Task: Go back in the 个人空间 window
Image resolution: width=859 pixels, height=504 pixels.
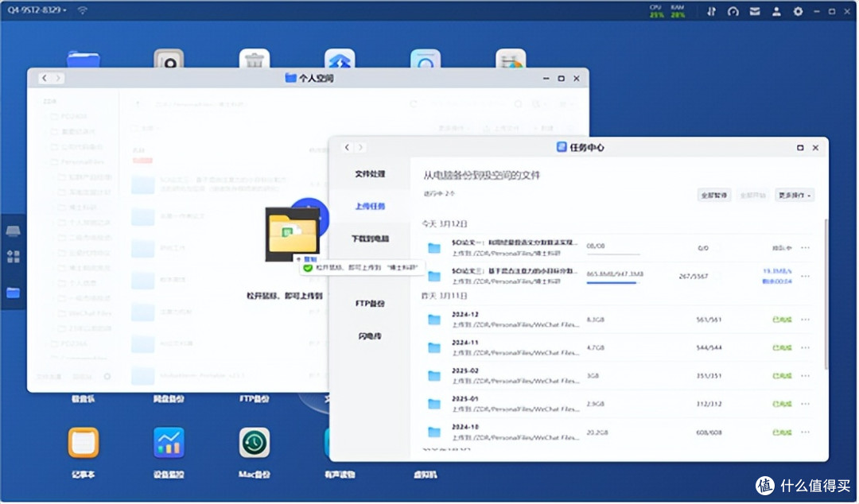Action: (45, 79)
